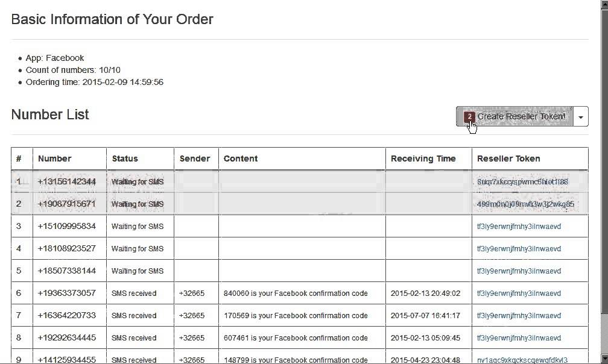
Task: Click the scrollbar down arrow
Action: tap(604, 359)
